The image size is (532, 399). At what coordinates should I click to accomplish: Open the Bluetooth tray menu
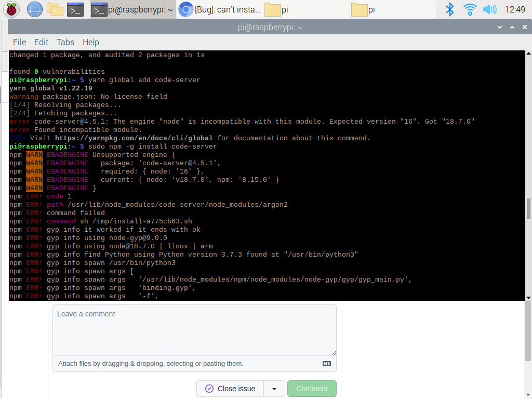point(449,9)
